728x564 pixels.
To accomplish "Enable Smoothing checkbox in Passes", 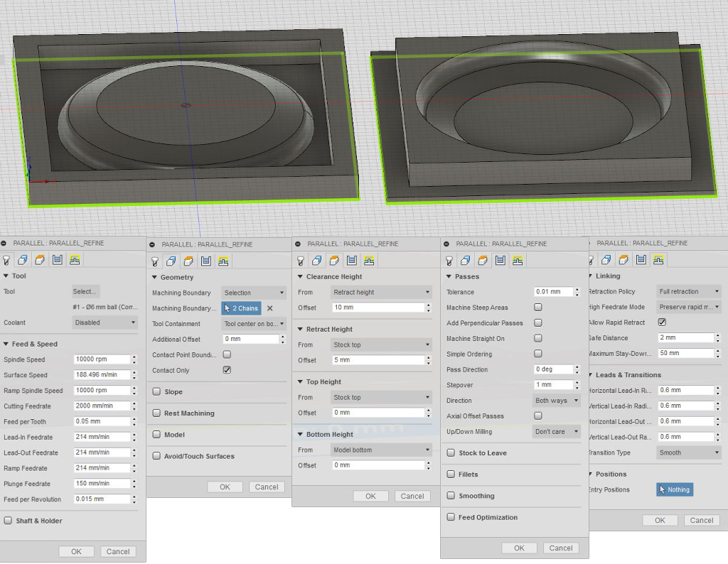I will point(451,496).
